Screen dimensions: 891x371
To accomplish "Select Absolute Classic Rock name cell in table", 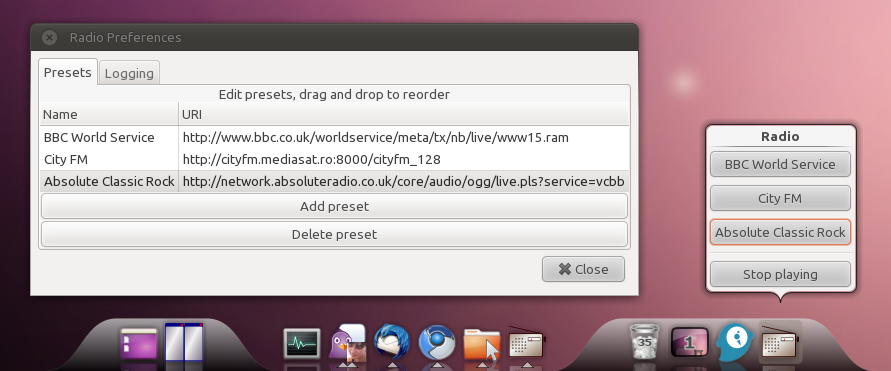I will coord(109,182).
